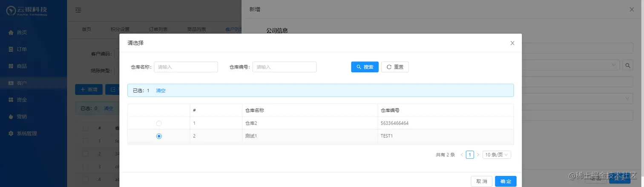Click the sidebar collapse hamburger icon
Screen dimensions: 644x187
pyautogui.click(x=78, y=10)
